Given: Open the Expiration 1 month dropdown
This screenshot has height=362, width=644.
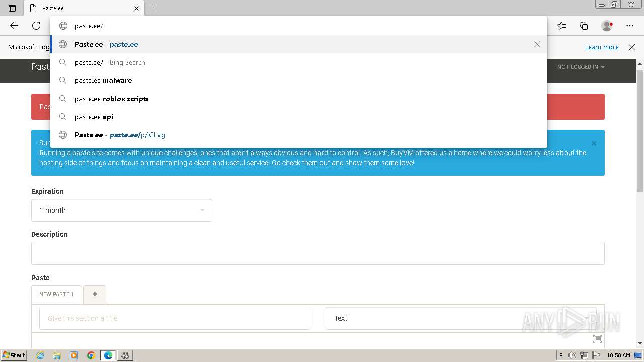Looking at the screenshot, I should pos(122,210).
